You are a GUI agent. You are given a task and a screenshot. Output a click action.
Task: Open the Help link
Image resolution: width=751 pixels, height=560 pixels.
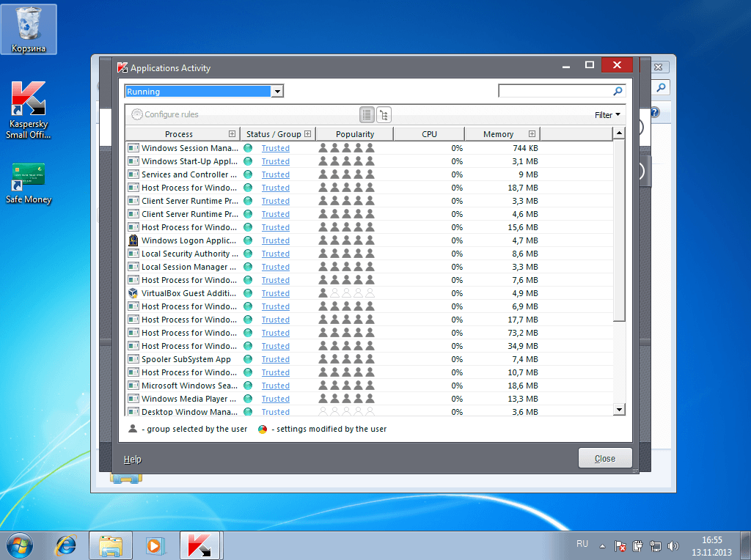pos(132,460)
